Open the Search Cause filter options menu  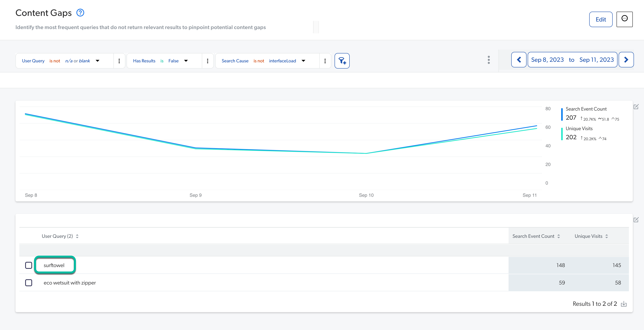(325, 61)
